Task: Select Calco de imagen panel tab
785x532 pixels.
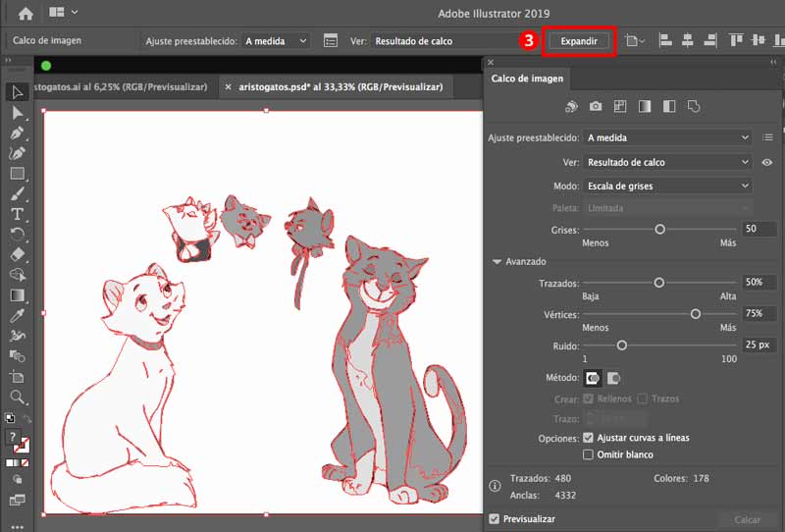Action: click(527, 79)
